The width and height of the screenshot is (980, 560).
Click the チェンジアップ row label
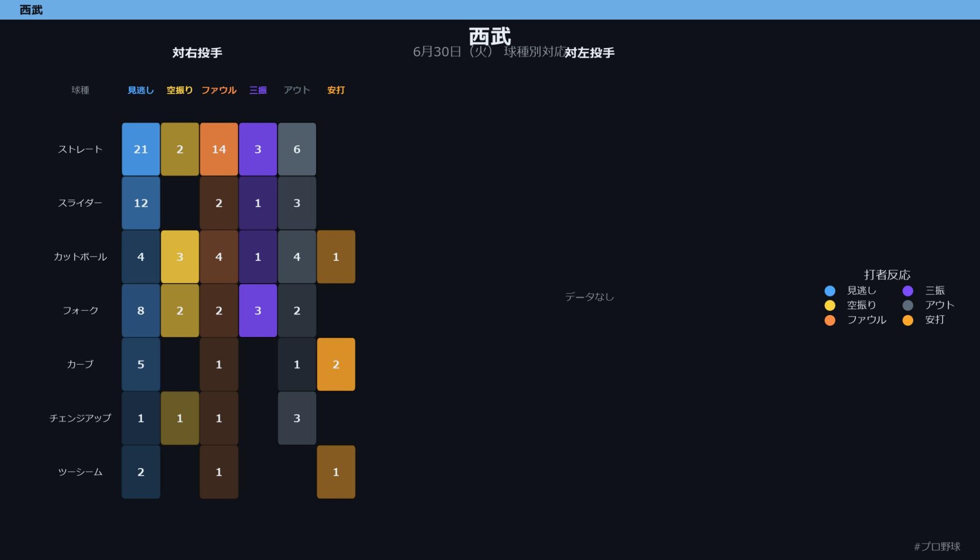coord(80,418)
